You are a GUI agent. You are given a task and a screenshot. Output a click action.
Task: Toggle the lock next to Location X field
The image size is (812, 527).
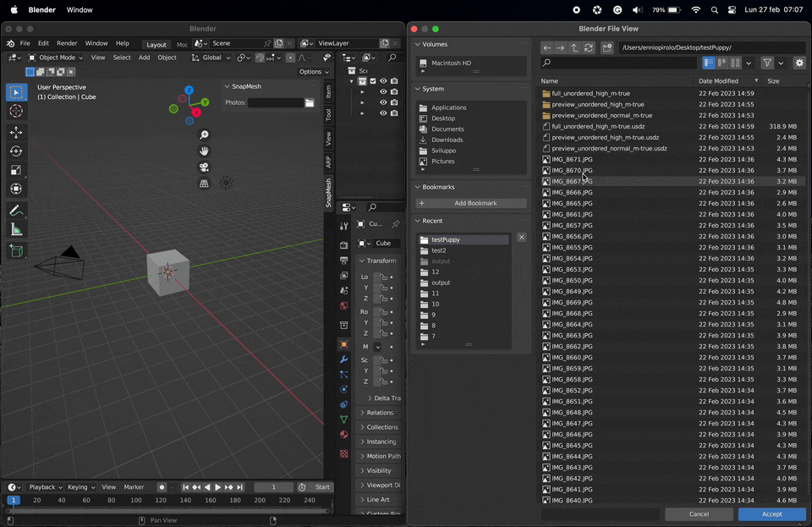click(383, 277)
